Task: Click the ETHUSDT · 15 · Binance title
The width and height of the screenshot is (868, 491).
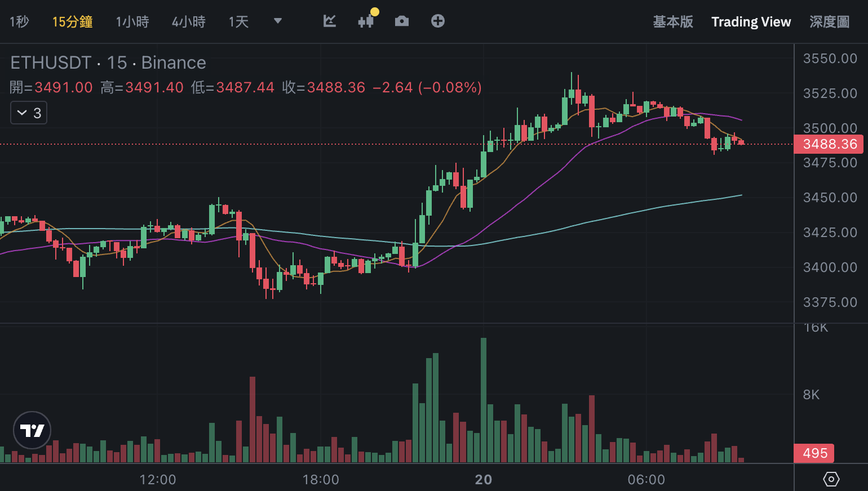Action: 108,63
